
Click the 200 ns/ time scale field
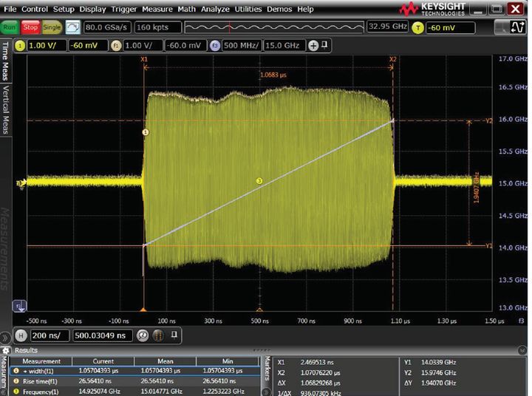point(50,335)
